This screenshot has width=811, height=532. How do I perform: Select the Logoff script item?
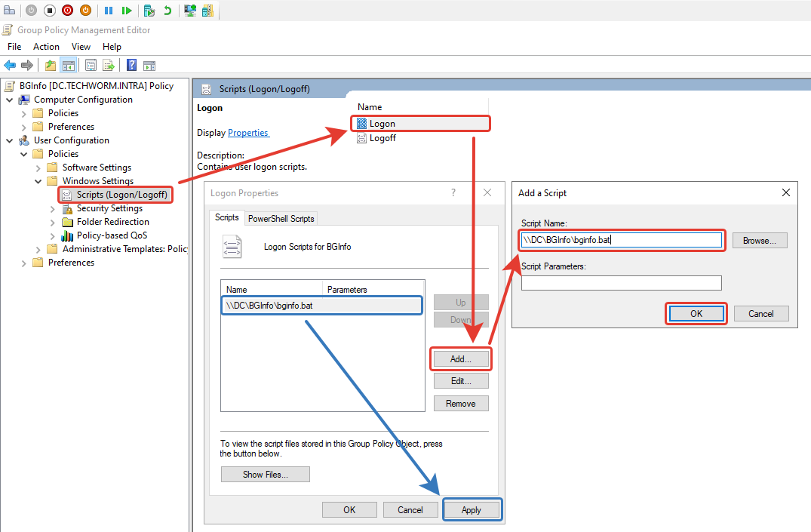(382, 138)
